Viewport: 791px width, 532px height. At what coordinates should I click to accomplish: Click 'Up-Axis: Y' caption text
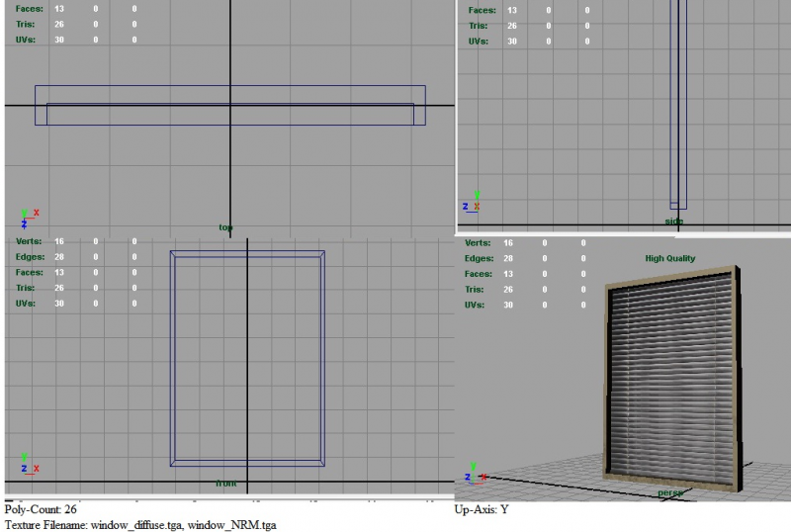(x=482, y=509)
